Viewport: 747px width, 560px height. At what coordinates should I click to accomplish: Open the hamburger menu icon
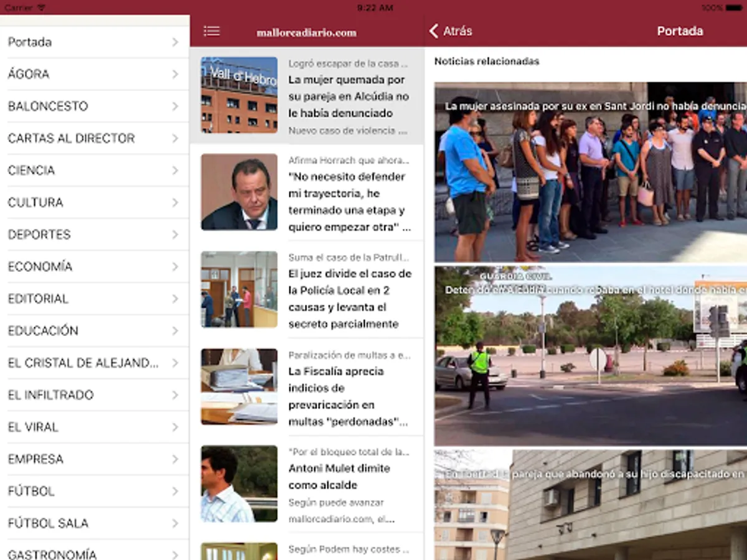(212, 31)
